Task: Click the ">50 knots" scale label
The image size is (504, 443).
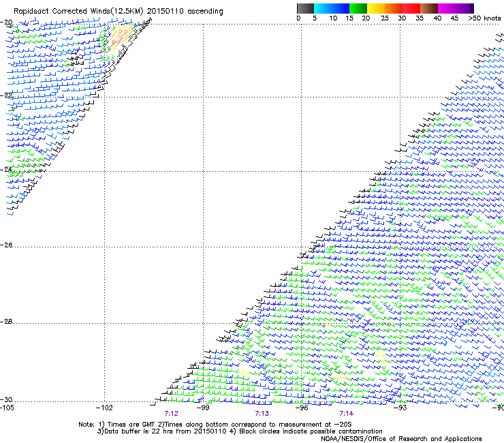Action: pos(484,18)
